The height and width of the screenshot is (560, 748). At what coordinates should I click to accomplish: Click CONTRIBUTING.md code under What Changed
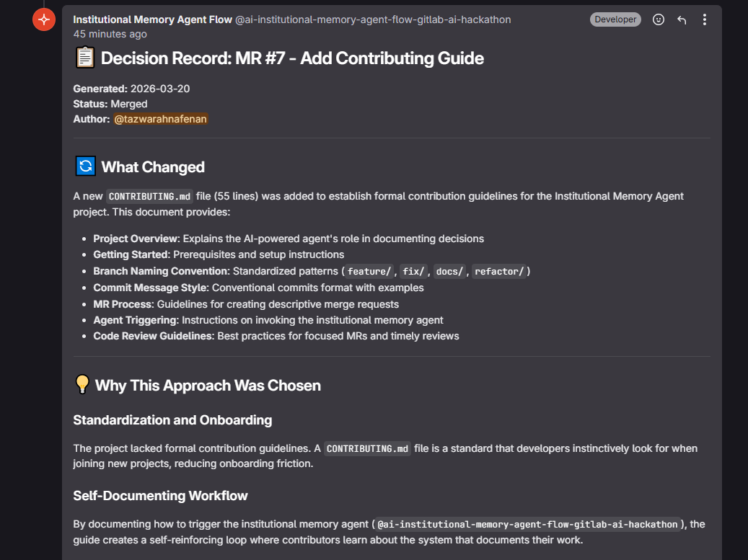coord(150,196)
